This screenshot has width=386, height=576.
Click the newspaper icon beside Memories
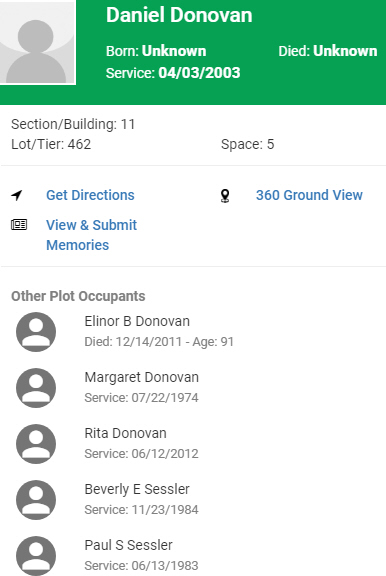(x=19, y=224)
